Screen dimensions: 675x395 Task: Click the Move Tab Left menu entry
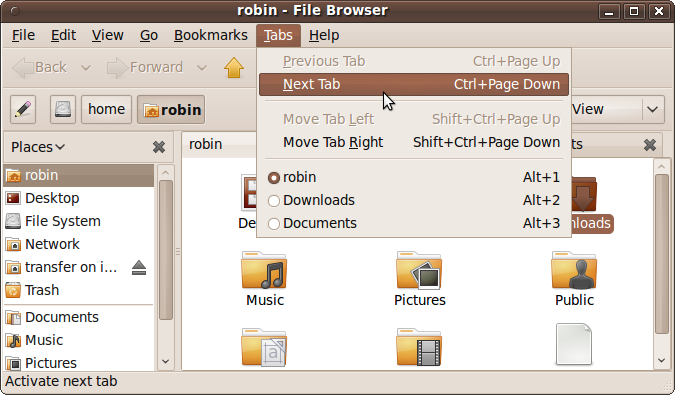point(414,119)
